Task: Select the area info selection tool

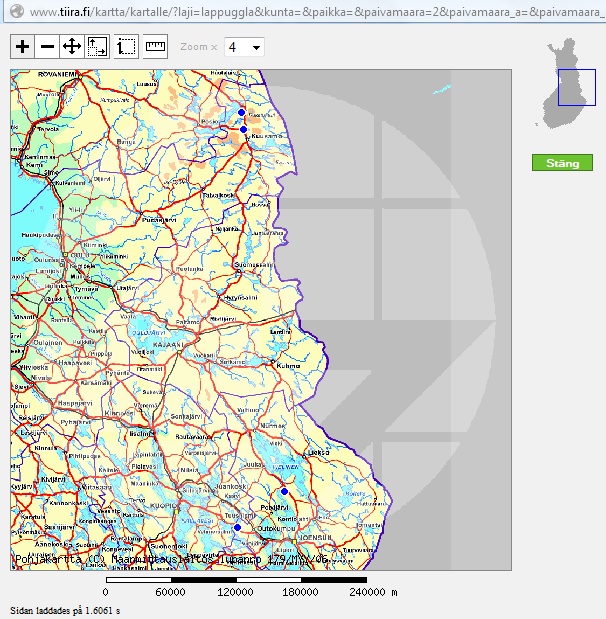Action: [x=126, y=47]
